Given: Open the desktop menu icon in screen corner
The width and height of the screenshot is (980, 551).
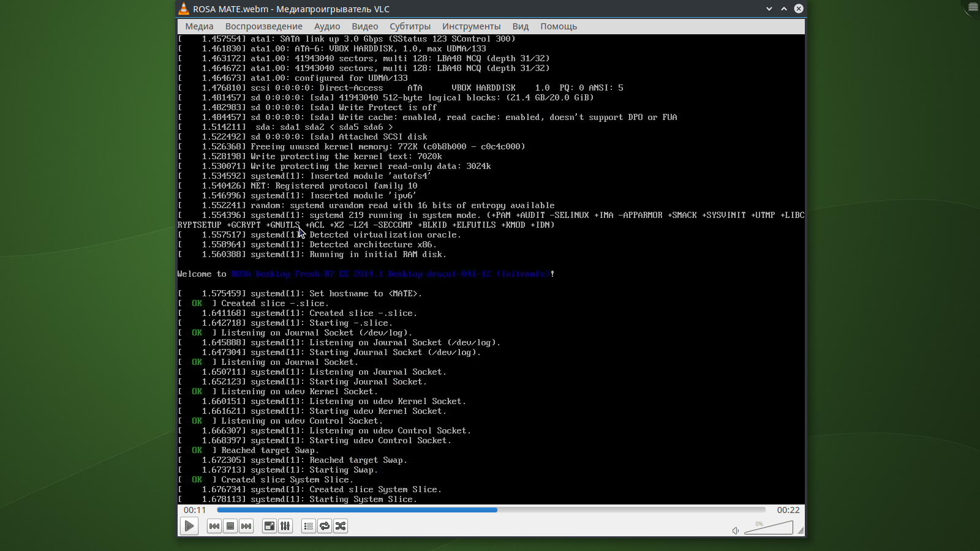Looking at the screenshot, I should point(973,7).
